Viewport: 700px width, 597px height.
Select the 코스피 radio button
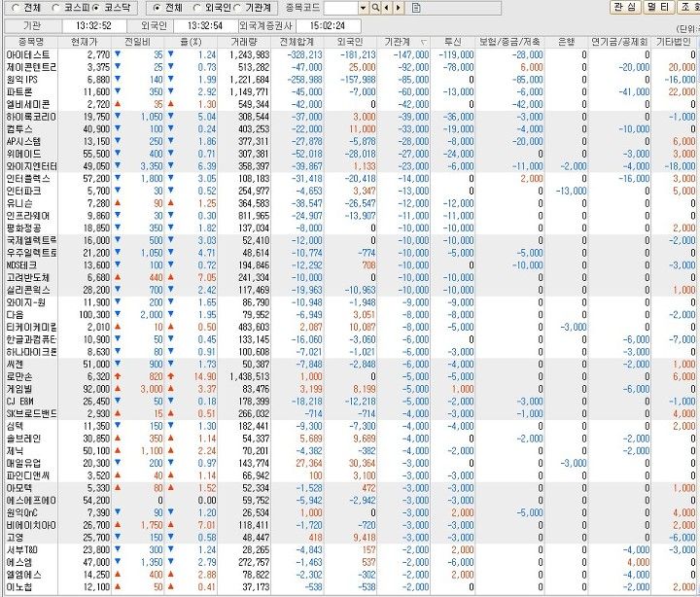click(55, 8)
